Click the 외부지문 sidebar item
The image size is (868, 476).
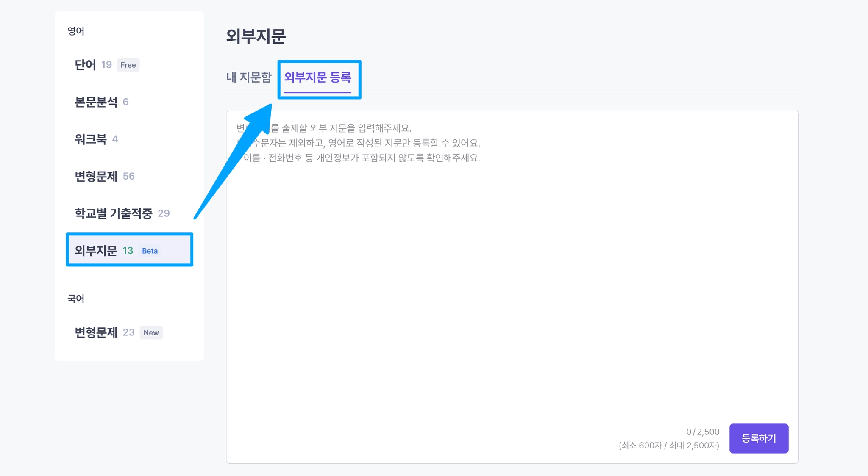(96, 251)
